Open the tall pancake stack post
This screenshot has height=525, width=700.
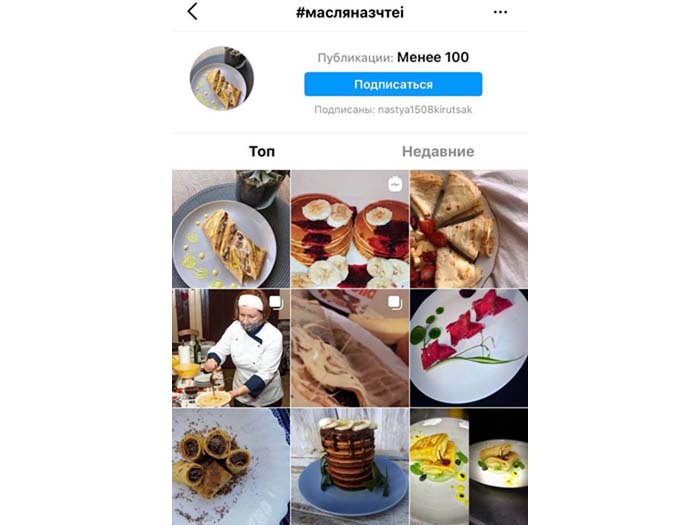click(350, 467)
